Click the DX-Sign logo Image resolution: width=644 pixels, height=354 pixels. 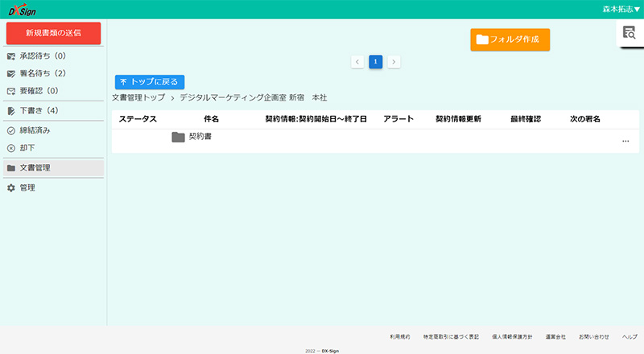tap(23, 10)
